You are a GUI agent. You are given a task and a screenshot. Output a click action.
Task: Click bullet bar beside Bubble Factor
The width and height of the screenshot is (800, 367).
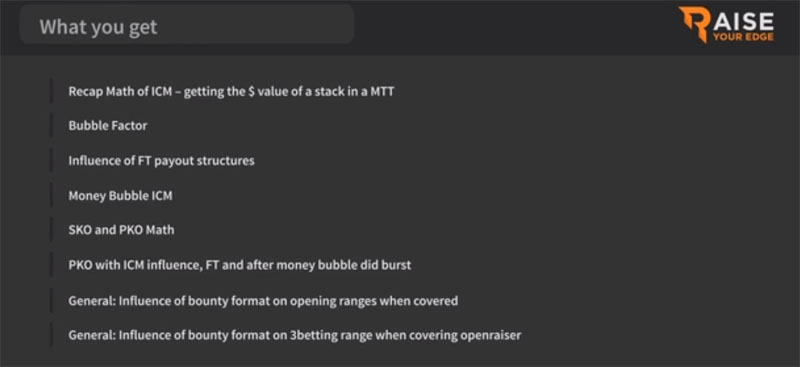point(51,126)
